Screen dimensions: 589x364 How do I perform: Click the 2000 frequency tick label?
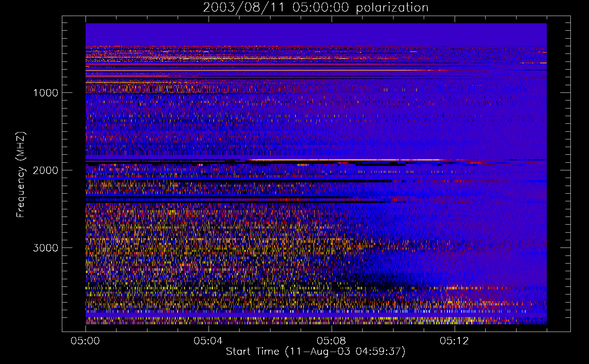click(46, 170)
